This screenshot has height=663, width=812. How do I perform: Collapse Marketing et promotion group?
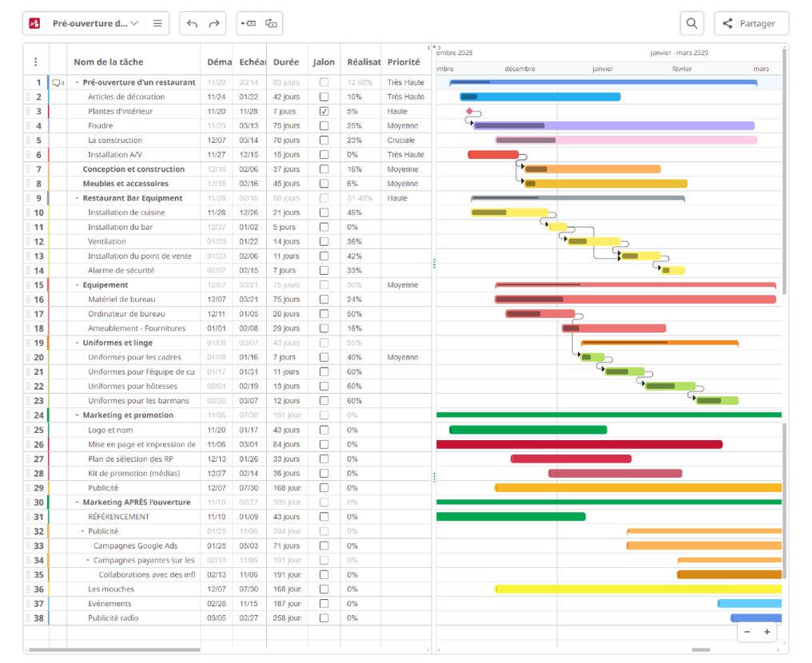coord(78,415)
